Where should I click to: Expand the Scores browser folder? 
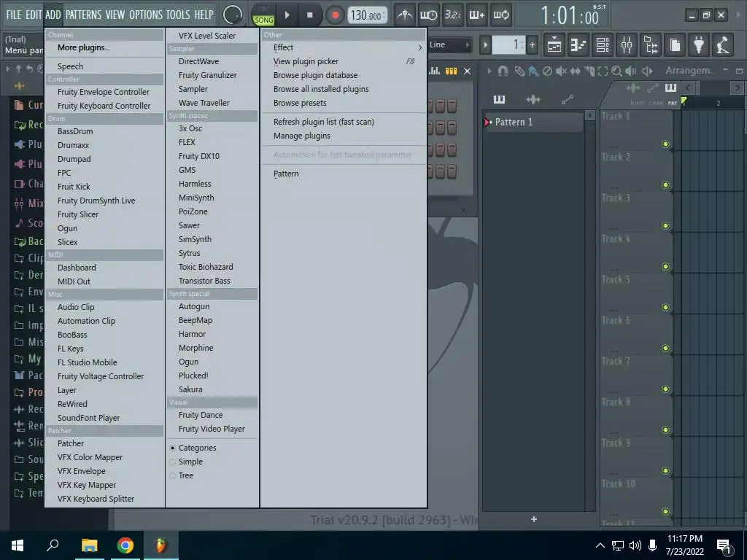(28, 223)
